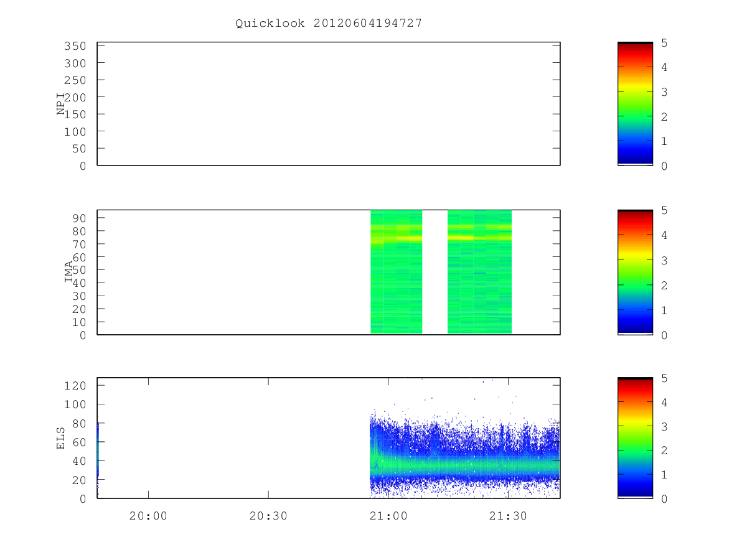Click the 20:00 time tick label
Viewport: 747px width, 560px height.
coord(148,516)
